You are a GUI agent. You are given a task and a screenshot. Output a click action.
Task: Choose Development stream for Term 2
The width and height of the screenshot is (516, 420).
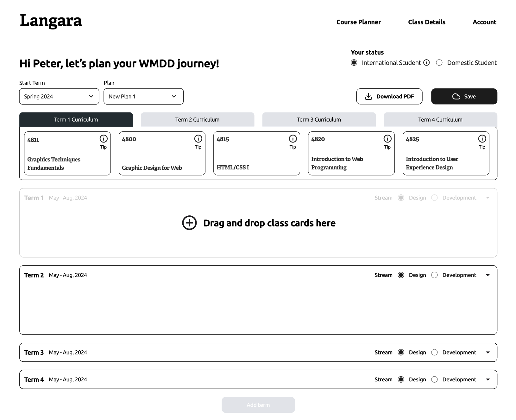434,275
